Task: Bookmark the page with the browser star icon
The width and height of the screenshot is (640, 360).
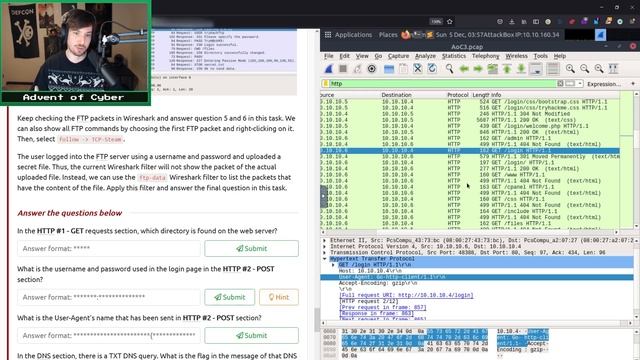Action: point(450,22)
